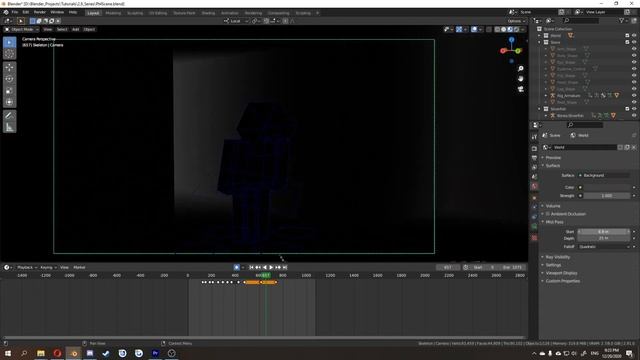Screen dimensions: 640x360
Task: Jump to the last frame in timeline
Action: (x=285, y=267)
